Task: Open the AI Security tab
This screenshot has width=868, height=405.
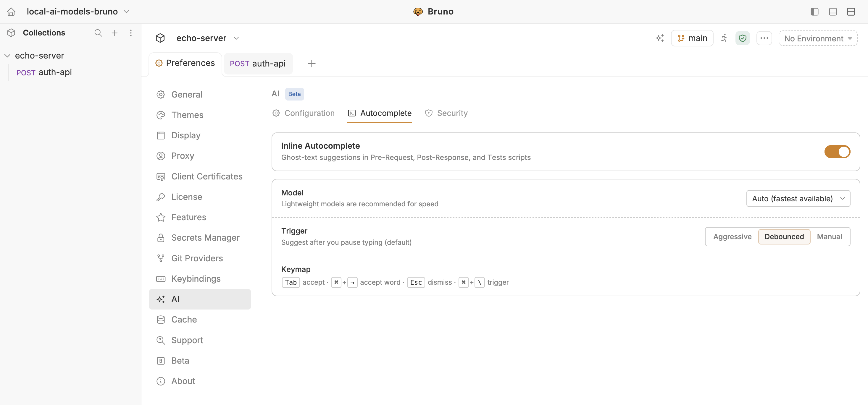Action: click(x=446, y=113)
